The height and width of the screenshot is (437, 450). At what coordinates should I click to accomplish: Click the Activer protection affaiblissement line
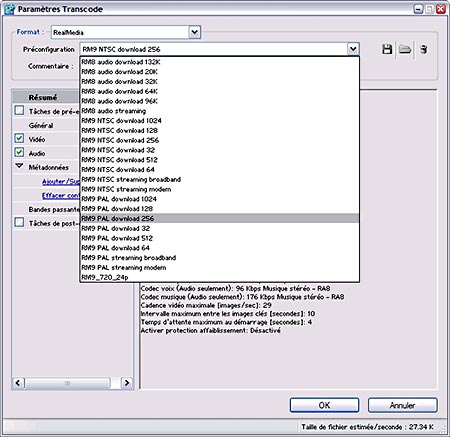click(211, 330)
